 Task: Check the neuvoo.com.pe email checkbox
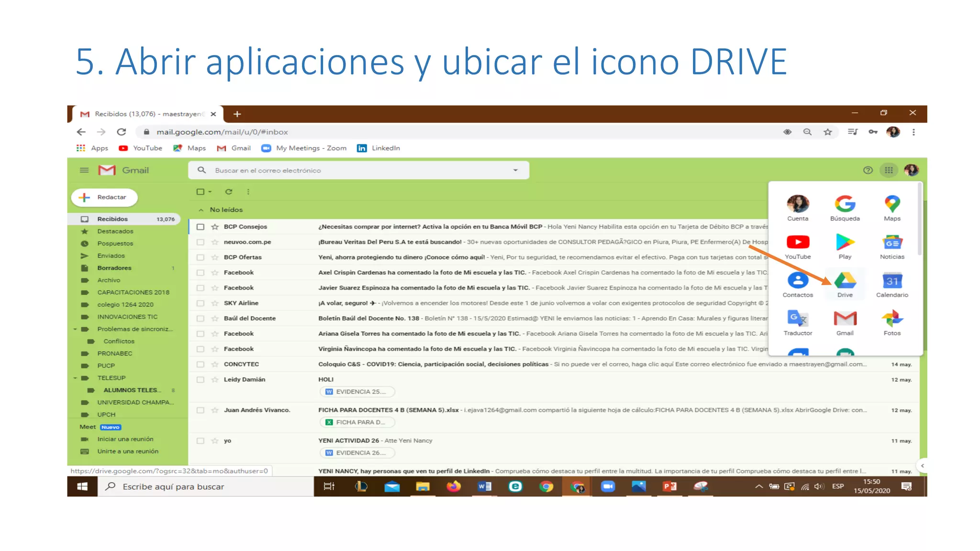200,242
